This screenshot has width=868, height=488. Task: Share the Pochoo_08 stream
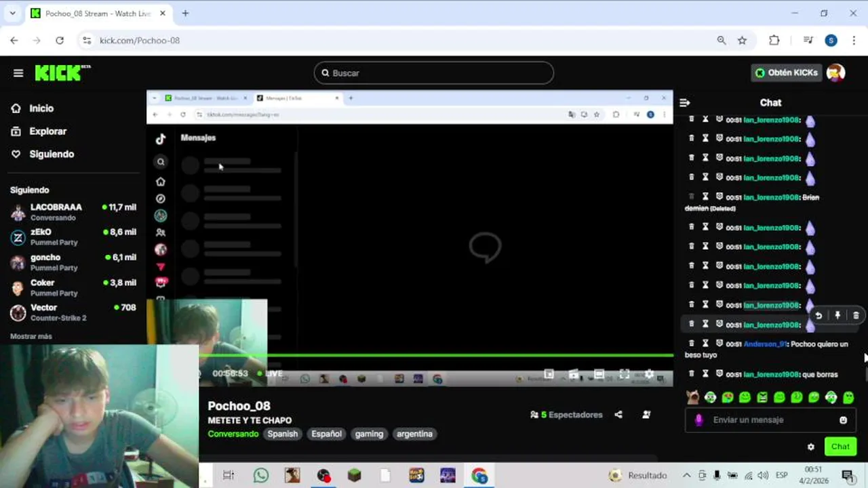point(618,415)
